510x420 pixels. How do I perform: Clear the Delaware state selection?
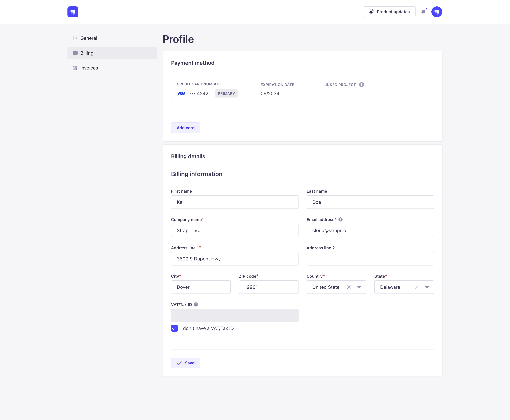pyautogui.click(x=417, y=287)
